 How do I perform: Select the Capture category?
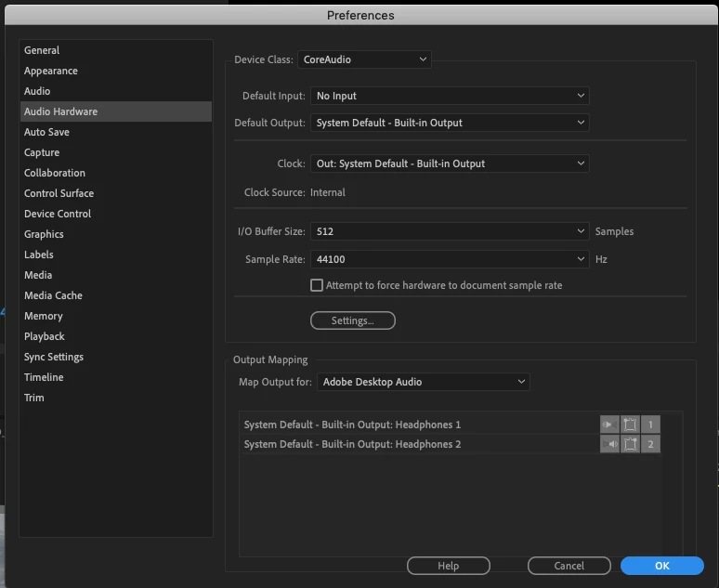click(x=116, y=152)
